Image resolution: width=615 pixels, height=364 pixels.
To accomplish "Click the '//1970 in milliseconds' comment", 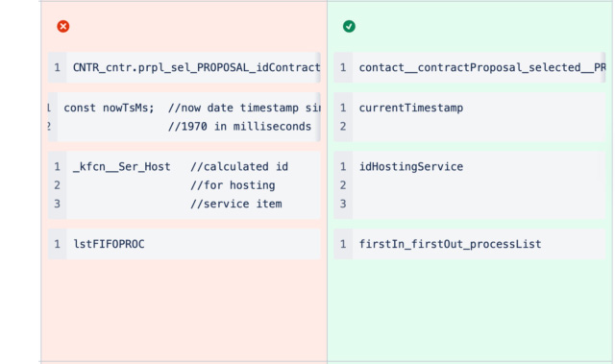I will point(239,126).
